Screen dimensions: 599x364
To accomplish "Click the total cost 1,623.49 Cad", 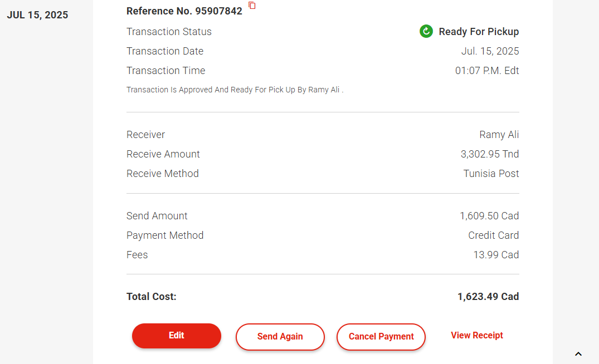I will (x=488, y=297).
